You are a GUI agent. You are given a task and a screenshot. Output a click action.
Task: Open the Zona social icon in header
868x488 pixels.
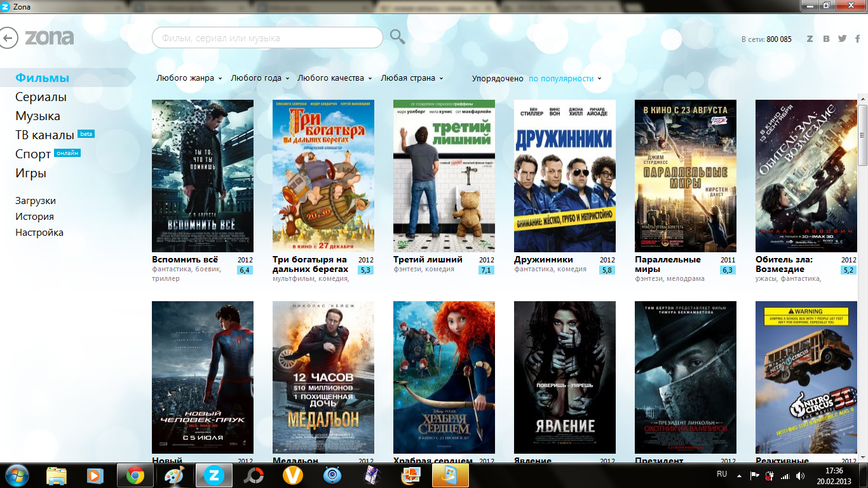tap(810, 39)
